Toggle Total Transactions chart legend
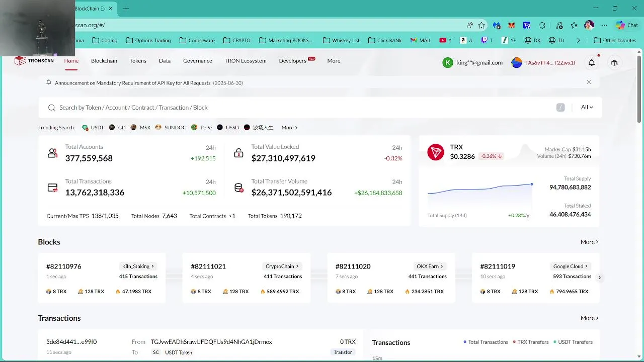The height and width of the screenshot is (362, 644). pyautogui.click(x=486, y=342)
